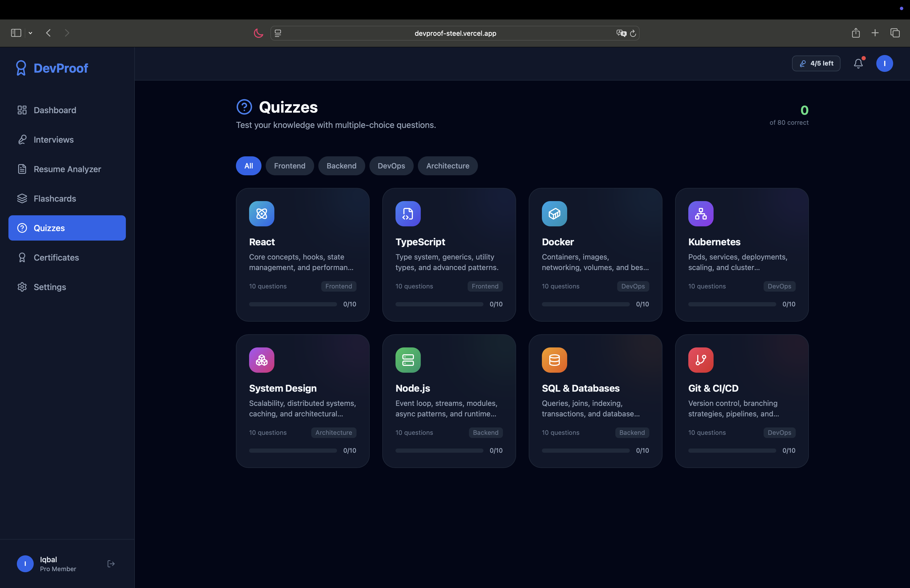Click the Safari share icon
910x588 pixels.
click(x=855, y=33)
